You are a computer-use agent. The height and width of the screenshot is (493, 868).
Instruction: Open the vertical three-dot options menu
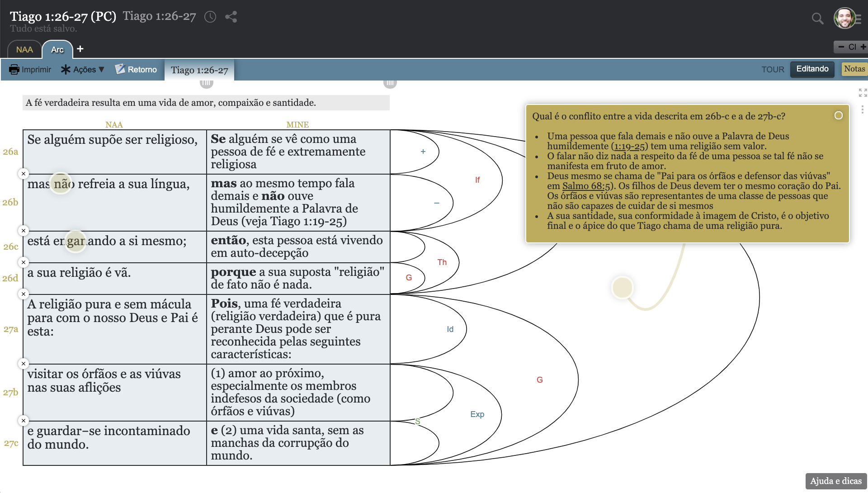point(862,109)
